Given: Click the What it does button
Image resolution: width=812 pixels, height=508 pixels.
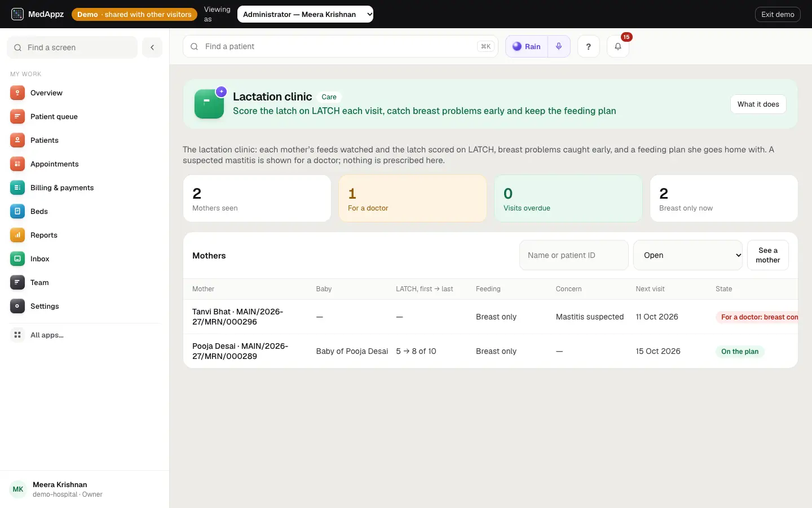Looking at the screenshot, I should [x=758, y=104].
